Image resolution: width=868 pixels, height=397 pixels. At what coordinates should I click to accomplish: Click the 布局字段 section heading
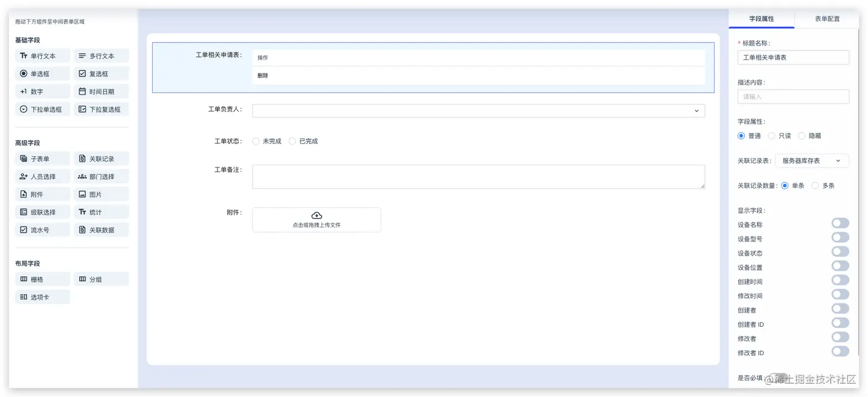coord(28,264)
